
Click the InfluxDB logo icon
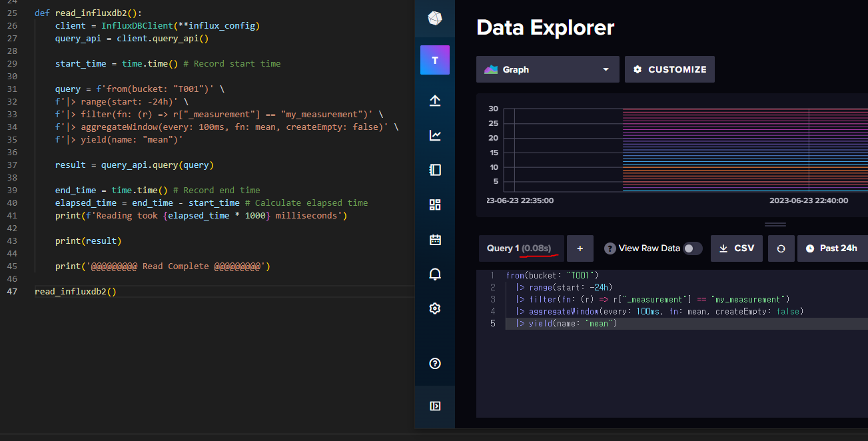[434, 18]
